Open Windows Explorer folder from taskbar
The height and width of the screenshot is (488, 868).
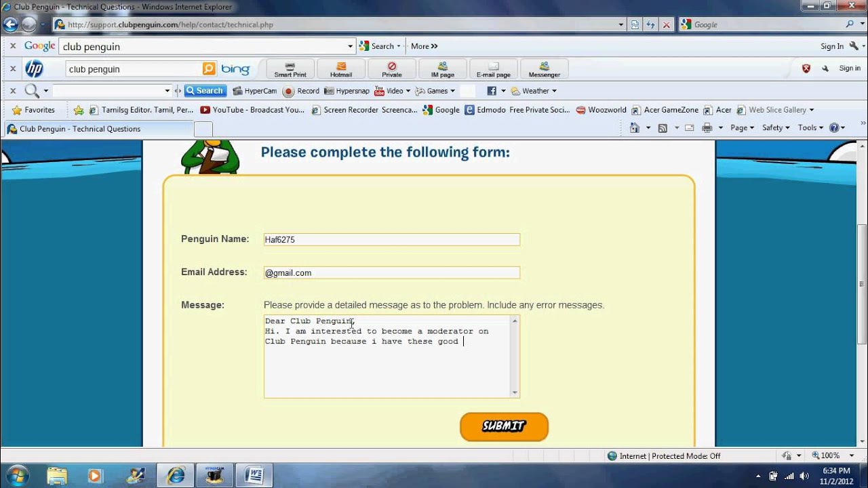[57, 475]
